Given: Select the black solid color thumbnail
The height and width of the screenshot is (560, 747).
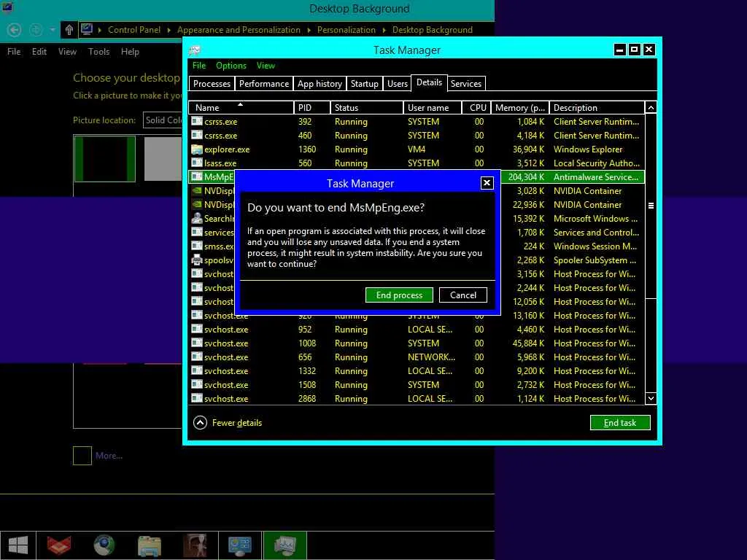Looking at the screenshot, I should click(105, 158).
